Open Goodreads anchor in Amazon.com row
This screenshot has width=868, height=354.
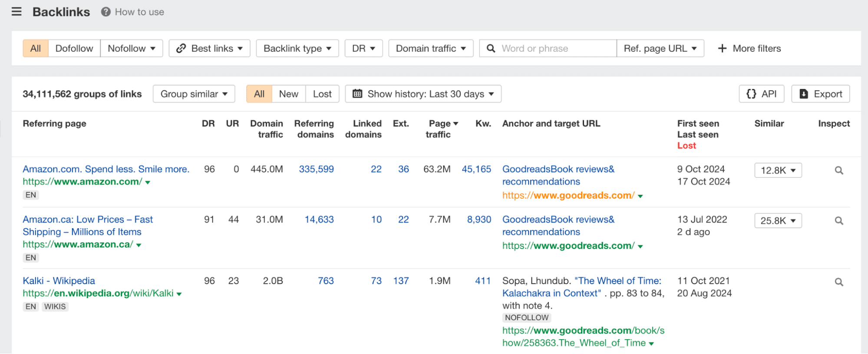point(558,175)
